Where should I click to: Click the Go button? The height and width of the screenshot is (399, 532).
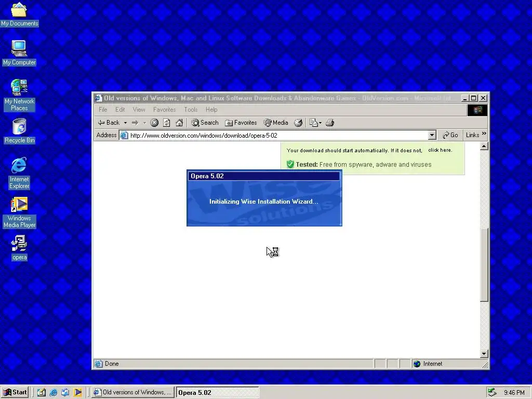(450, 135)
